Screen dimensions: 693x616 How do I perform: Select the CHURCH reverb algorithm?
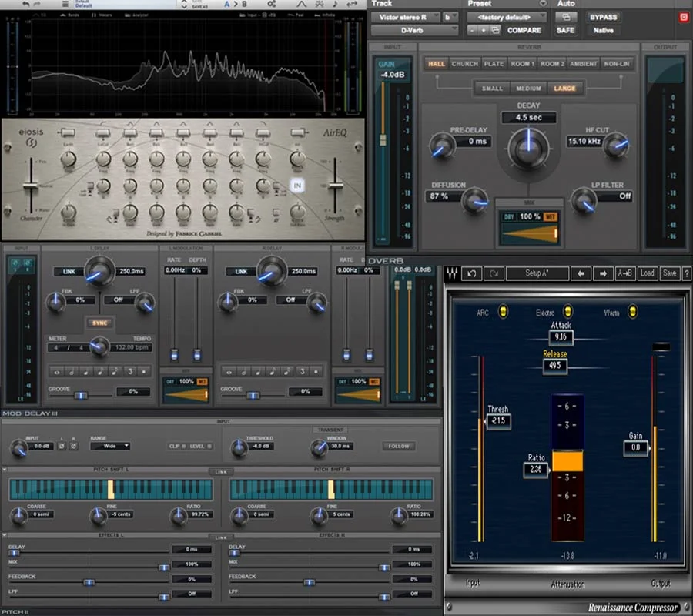pyautogui.click(x=464, y=64)
